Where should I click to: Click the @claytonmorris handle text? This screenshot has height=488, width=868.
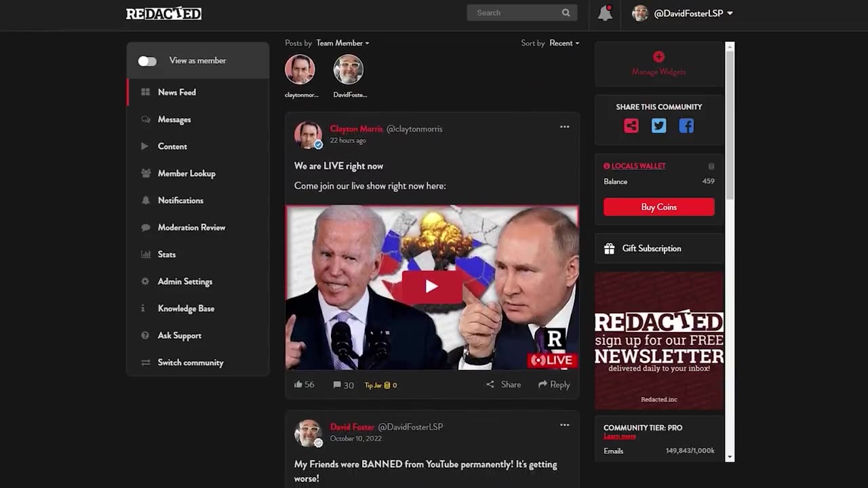[414, 129]
